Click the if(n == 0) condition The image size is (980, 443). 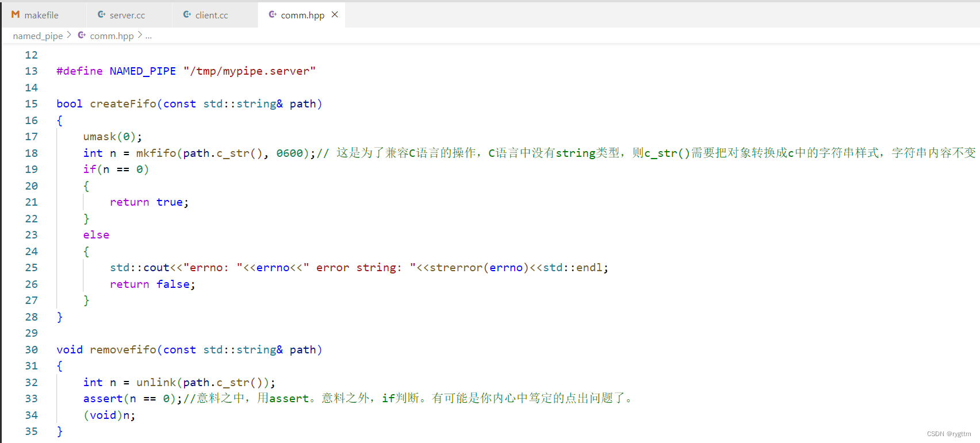[116, 170]
